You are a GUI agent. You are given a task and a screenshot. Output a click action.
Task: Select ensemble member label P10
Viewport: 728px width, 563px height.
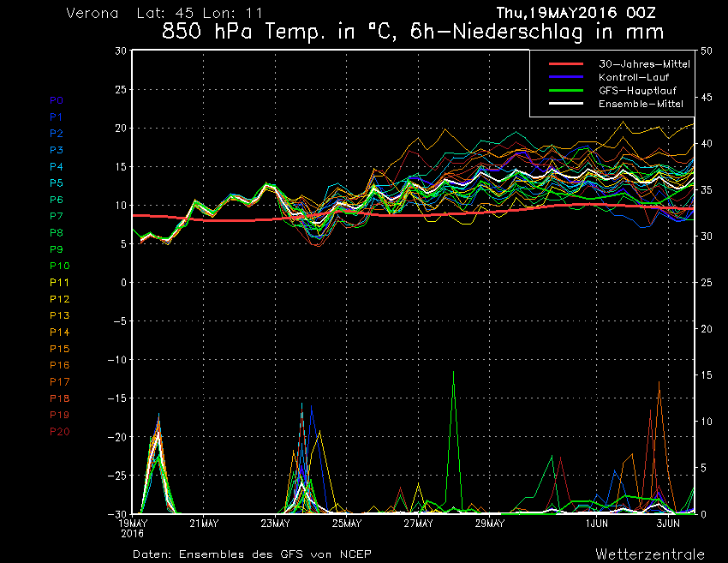coord(59,266)
